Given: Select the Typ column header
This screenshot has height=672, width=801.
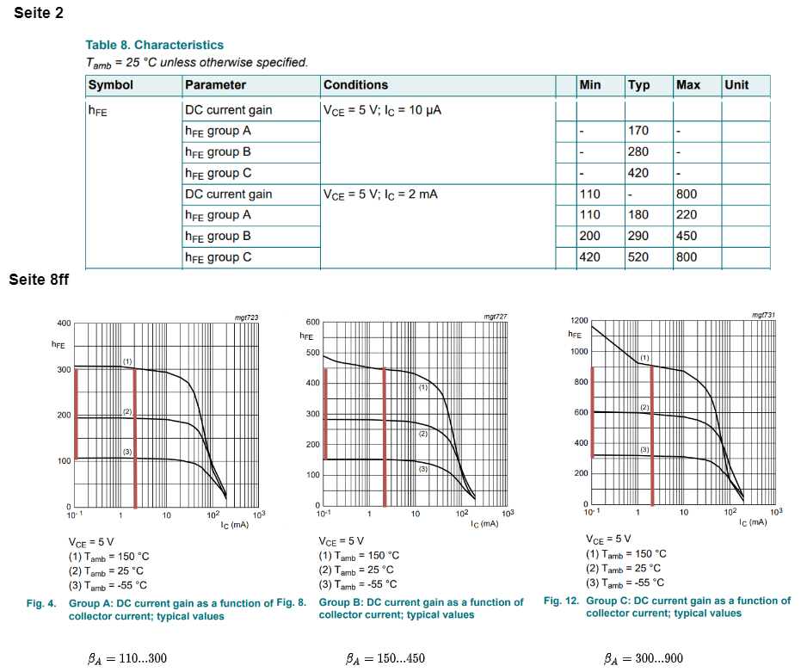Looking at the screenshot, I should [x=638, y=85].
